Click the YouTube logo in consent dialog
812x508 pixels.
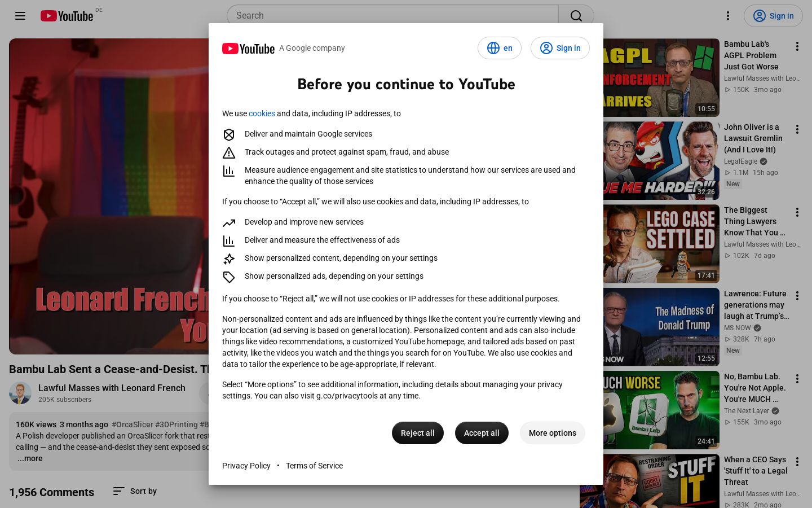(x=248, y=49)
